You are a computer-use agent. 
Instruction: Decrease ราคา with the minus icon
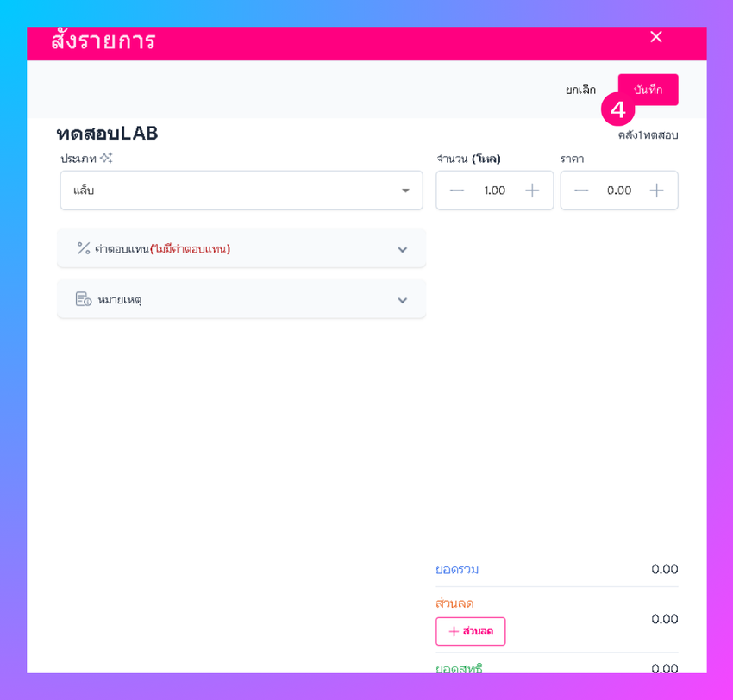click(x=581, y=191)
